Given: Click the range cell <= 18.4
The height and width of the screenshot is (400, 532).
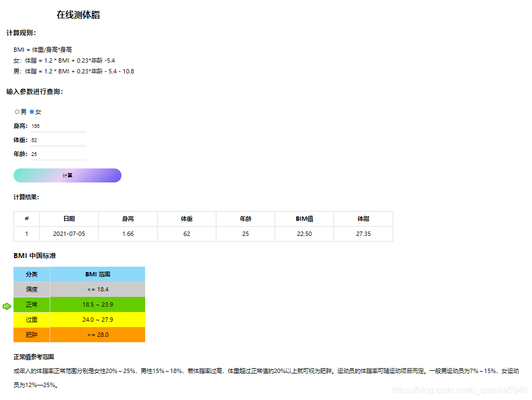Looking at the screenshot, I should click(98, 289).
